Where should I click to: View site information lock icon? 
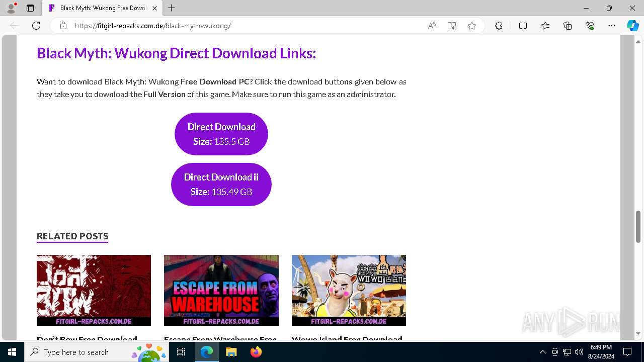pos(63,26)
